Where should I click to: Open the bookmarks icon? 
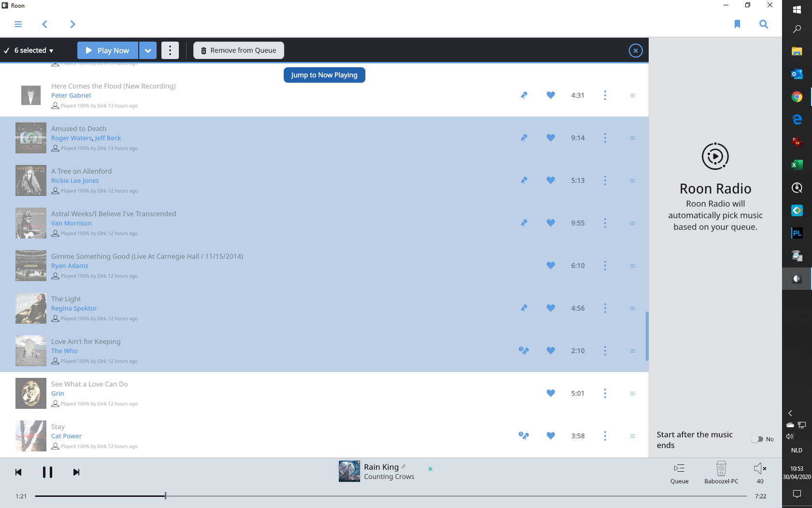pyautogui.click(x=737, y=24)
